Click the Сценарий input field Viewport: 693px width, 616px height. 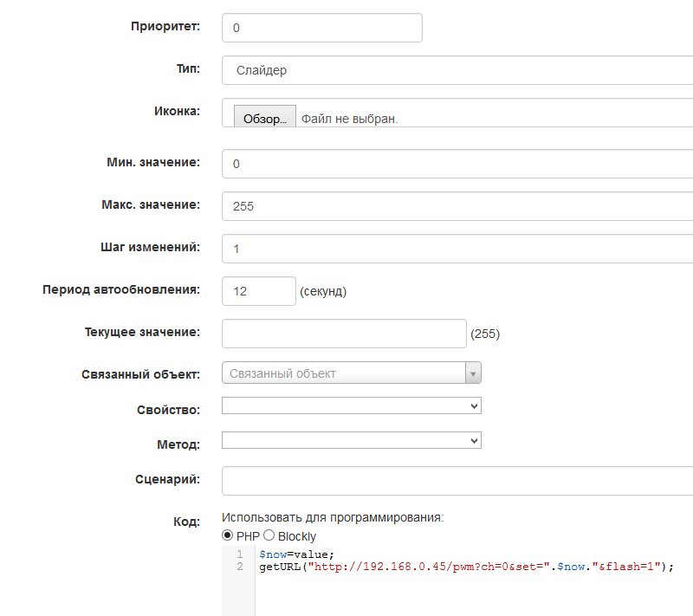click(x=457, y=480)
